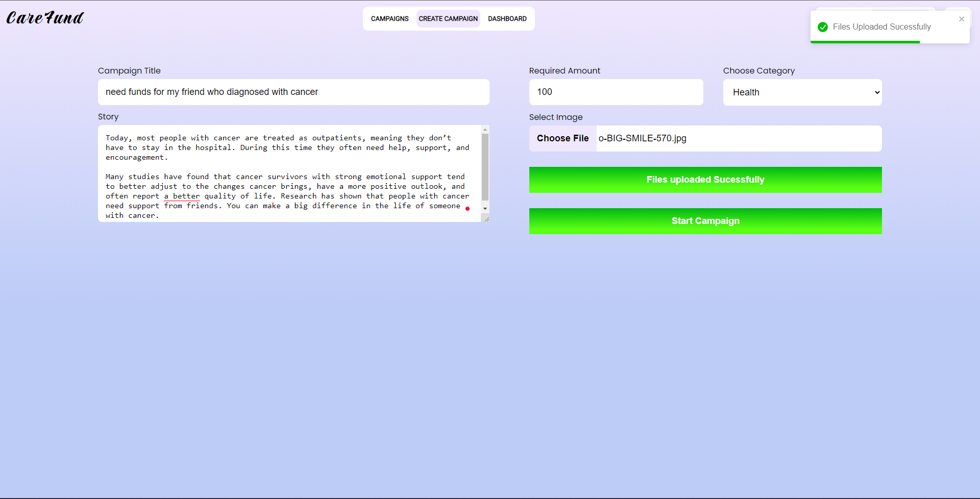Select the Campaign Title input field
Screen dimensions: 980x499
[293, 92]
